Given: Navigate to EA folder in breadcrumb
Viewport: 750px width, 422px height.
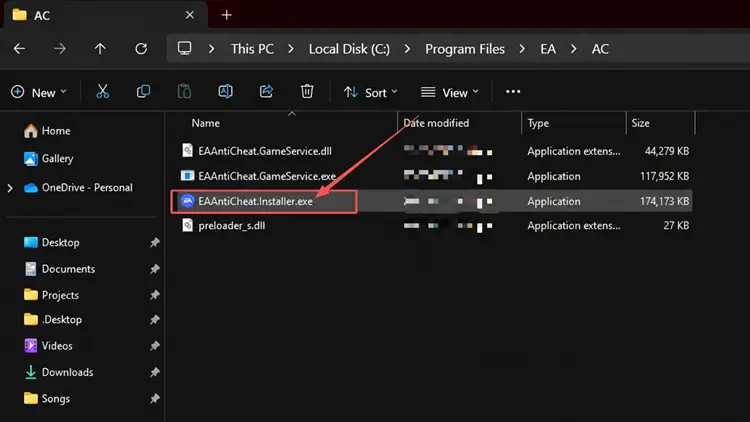Looking at the screenshot, I should pos(548,49).
